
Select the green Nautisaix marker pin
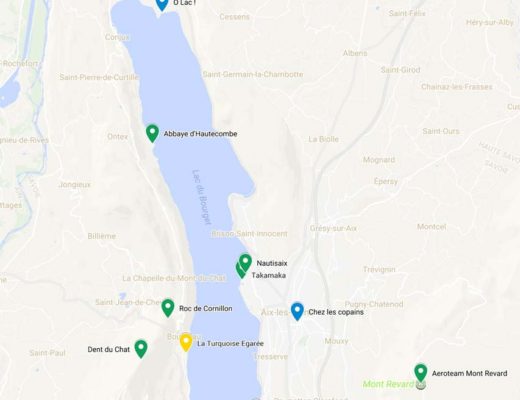click(245, 262)
